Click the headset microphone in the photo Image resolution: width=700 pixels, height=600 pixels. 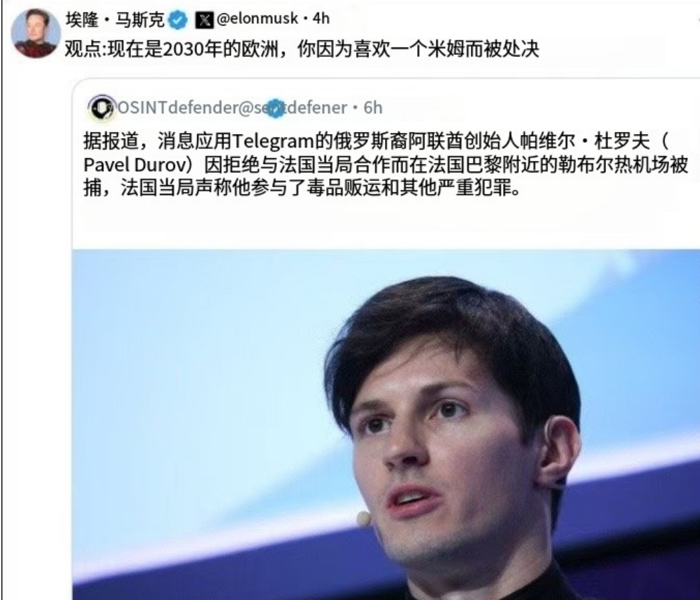pyautogui.click(x=363, y=518)
